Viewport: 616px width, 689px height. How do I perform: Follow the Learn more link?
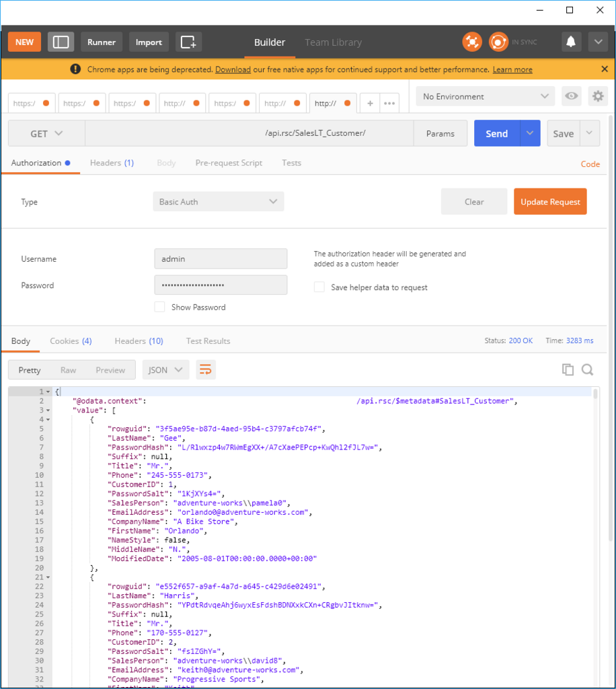(x=512, y=69)
